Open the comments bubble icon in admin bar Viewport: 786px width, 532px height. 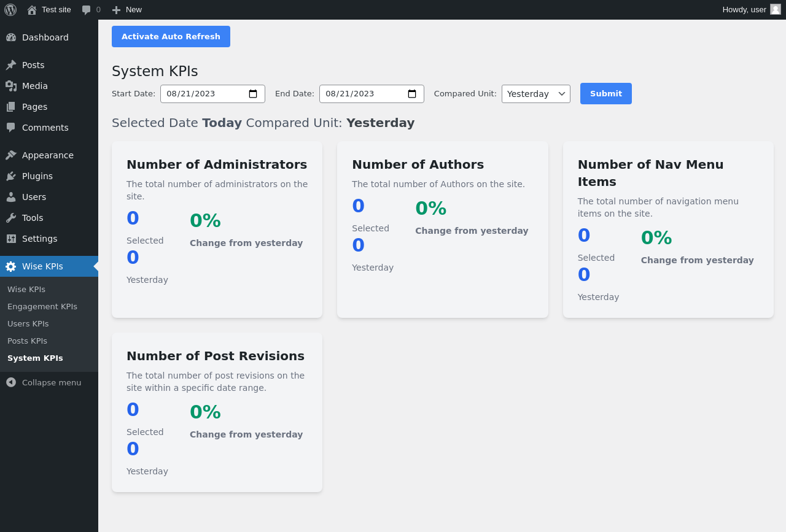coord(86,10)
